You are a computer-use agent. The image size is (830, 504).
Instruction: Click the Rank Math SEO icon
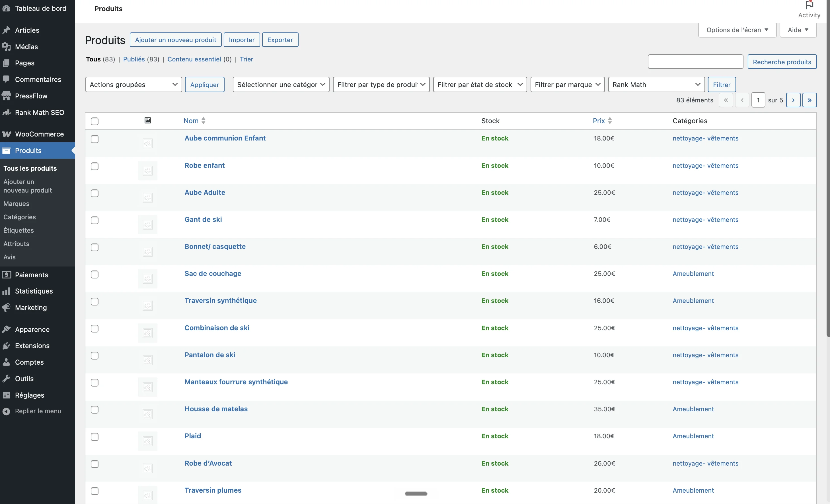tap(6, 112)
